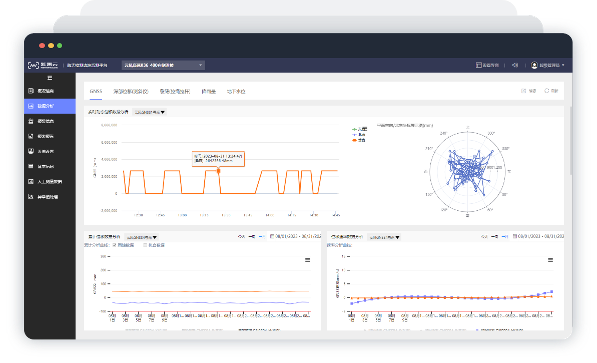
Task: Click the announcement speaker icon in header
Action: (x=515, y=65)
